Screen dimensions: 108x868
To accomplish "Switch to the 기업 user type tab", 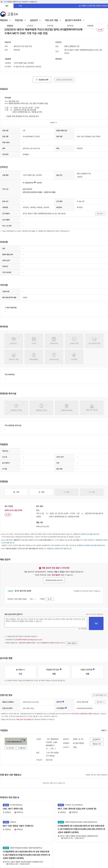I will click(20, 6).
